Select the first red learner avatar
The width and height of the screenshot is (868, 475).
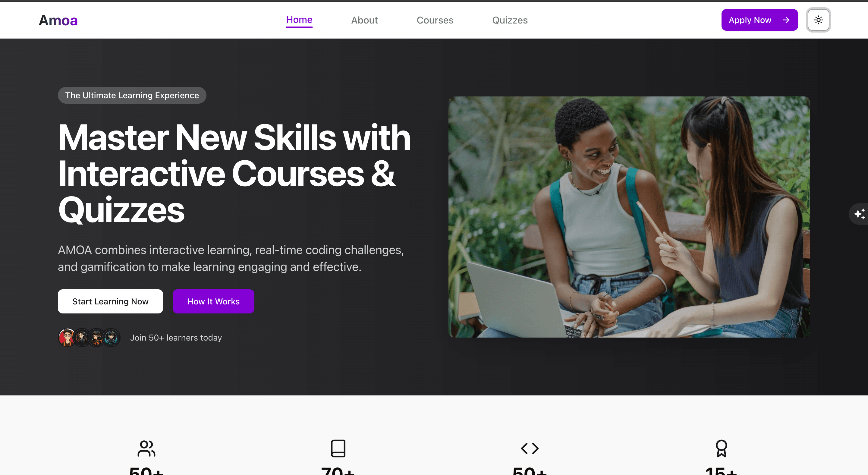click(x=68, y=338)
